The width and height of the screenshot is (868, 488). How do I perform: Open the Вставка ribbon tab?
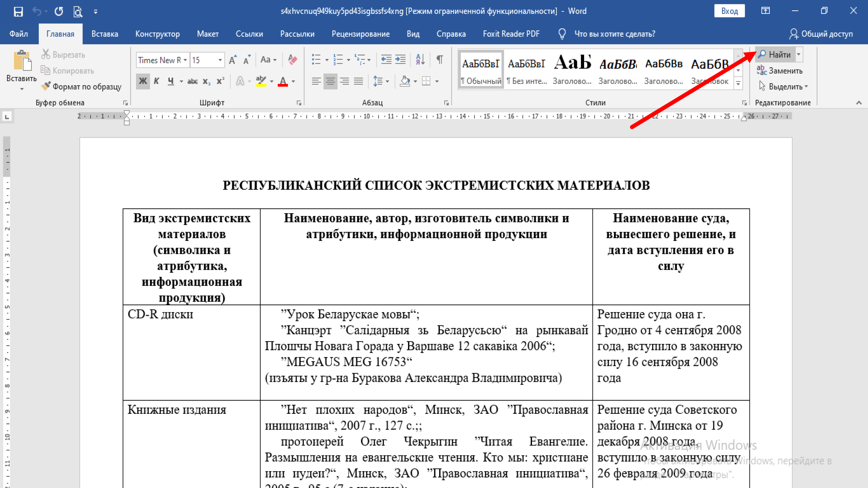[105, 34]
